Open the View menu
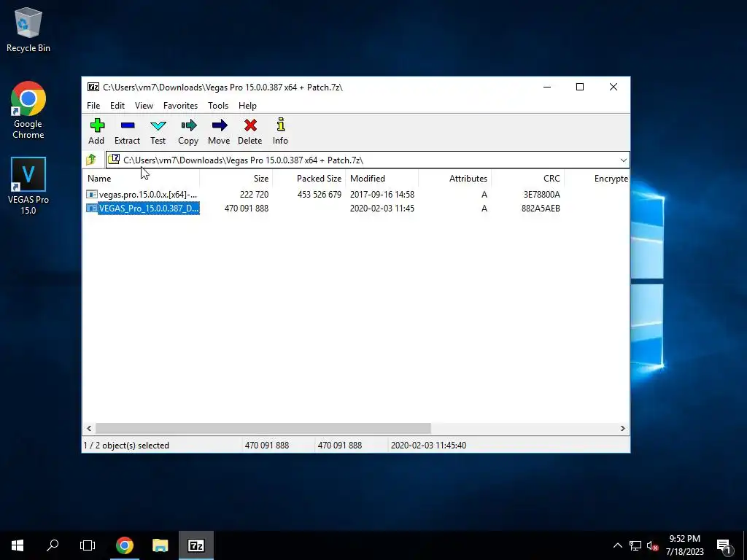This screenshot has height=560, width=747. [x=144, y=106]
